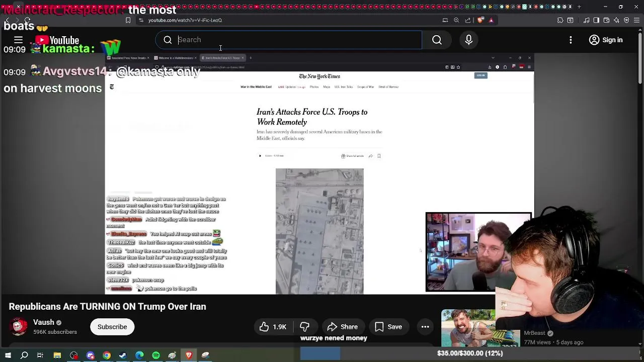Image resolution: width=644 pixels, height=362 pixels.
Task: Like the video with 1.9K likes
Action: tap(273, 327)
